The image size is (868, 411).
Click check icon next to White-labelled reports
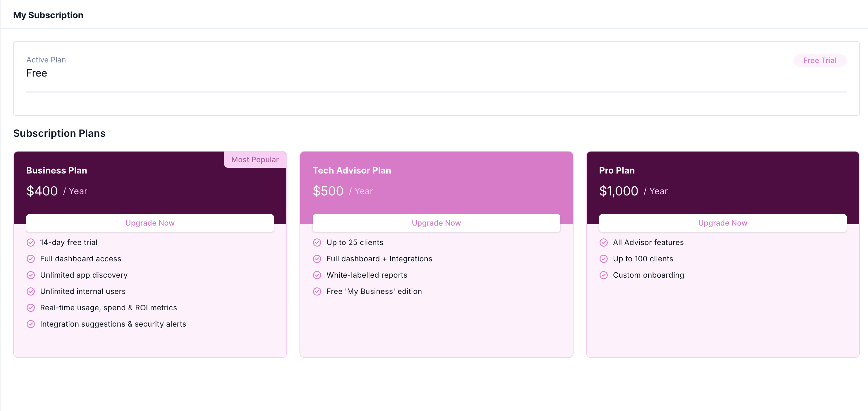point(317,275)
